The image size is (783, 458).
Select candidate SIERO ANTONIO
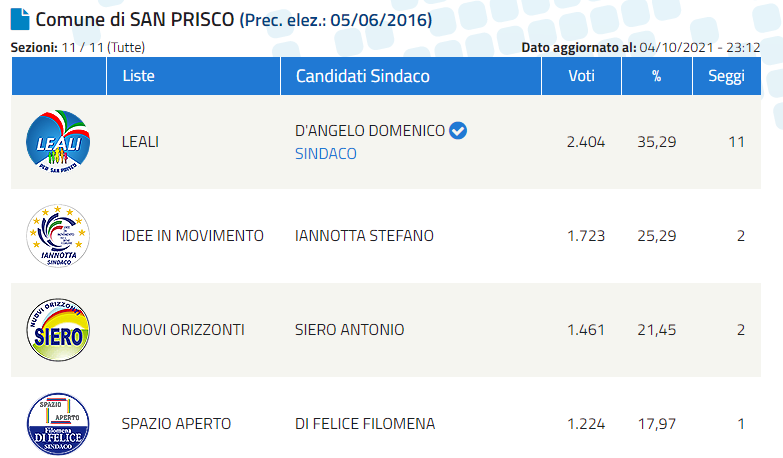(350, 329)
